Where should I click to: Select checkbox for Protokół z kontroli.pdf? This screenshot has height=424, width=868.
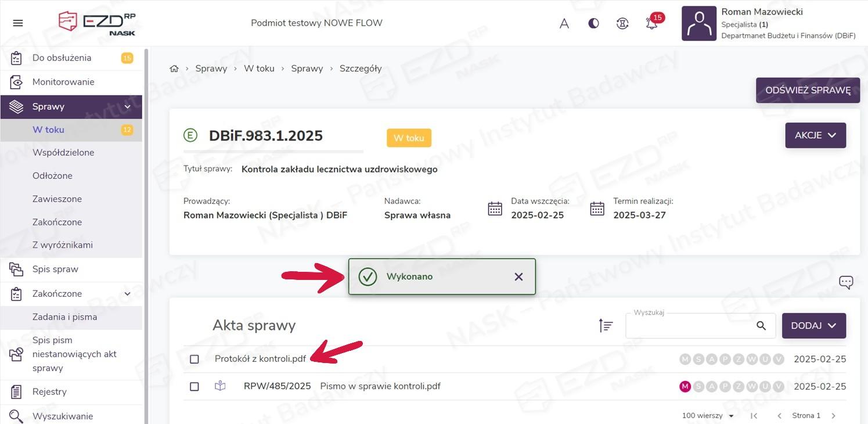[195, 360]
